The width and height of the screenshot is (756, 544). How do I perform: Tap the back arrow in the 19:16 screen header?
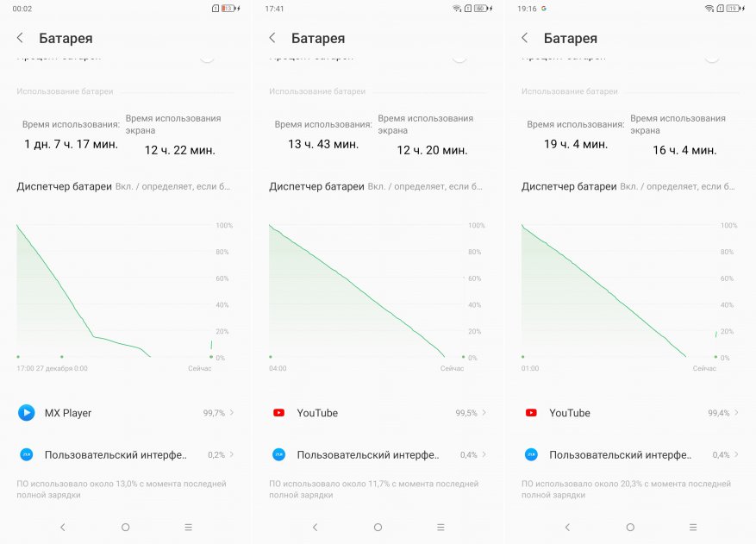tap(525, 38)
